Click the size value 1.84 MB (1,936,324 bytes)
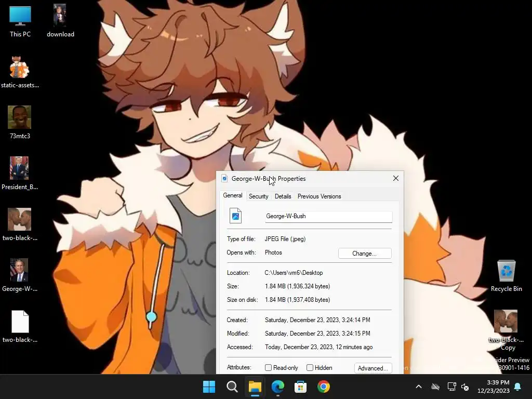 point(298,286)
